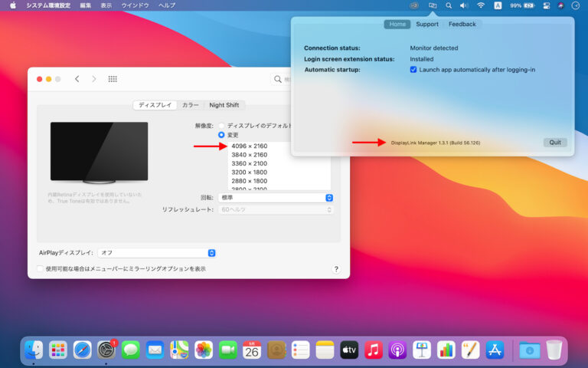Open the Photos app from Dock
This screenshot has width=588, height=368.
pyautogui.click(x=204, y=350)
